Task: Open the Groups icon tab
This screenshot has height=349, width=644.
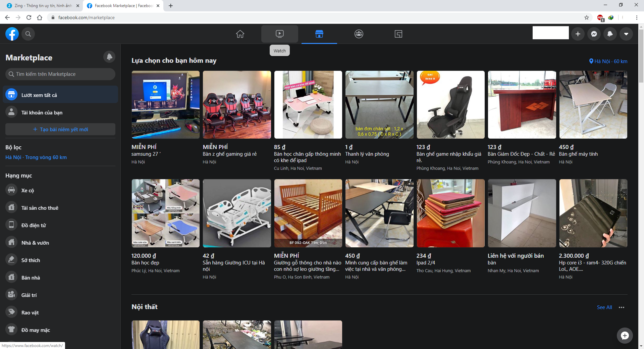Action: point(359,34)
